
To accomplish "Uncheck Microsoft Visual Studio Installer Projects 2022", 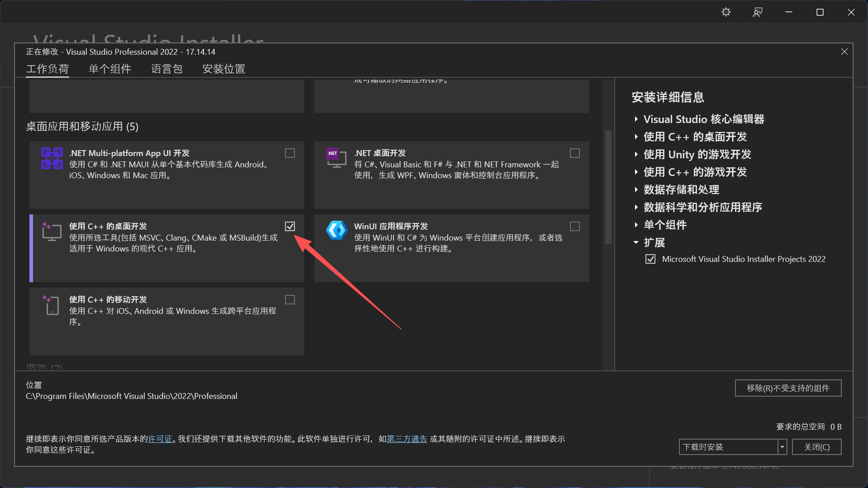I will click(650, 259).
